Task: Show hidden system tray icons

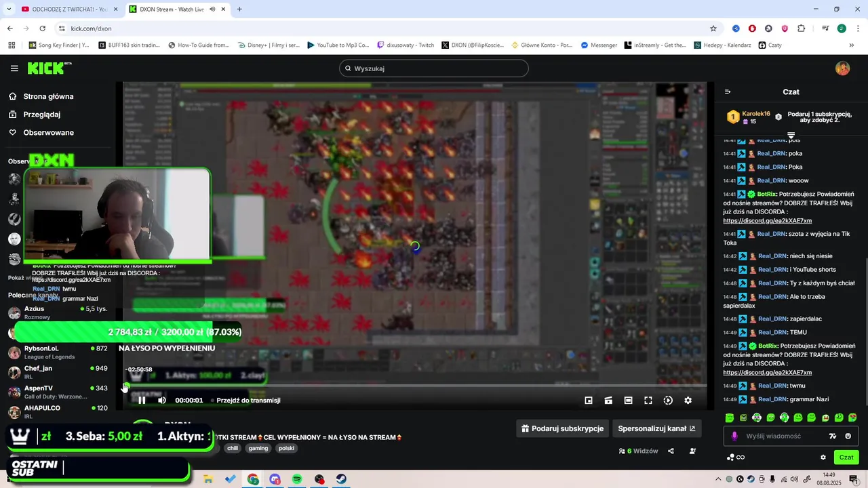Action: [718, 479]
